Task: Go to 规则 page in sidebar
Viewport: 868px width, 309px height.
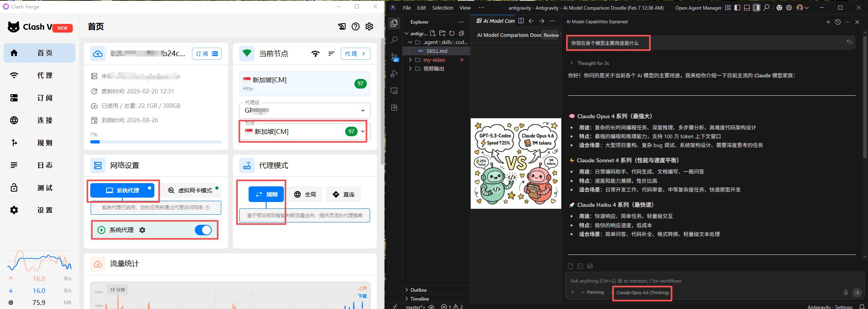Action: tap(39, 143)
